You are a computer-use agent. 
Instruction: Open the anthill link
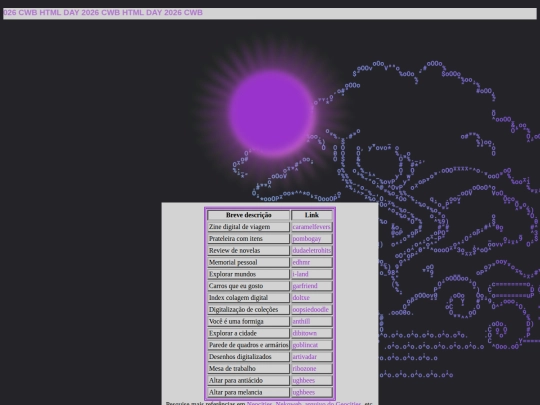pos(301,321)
